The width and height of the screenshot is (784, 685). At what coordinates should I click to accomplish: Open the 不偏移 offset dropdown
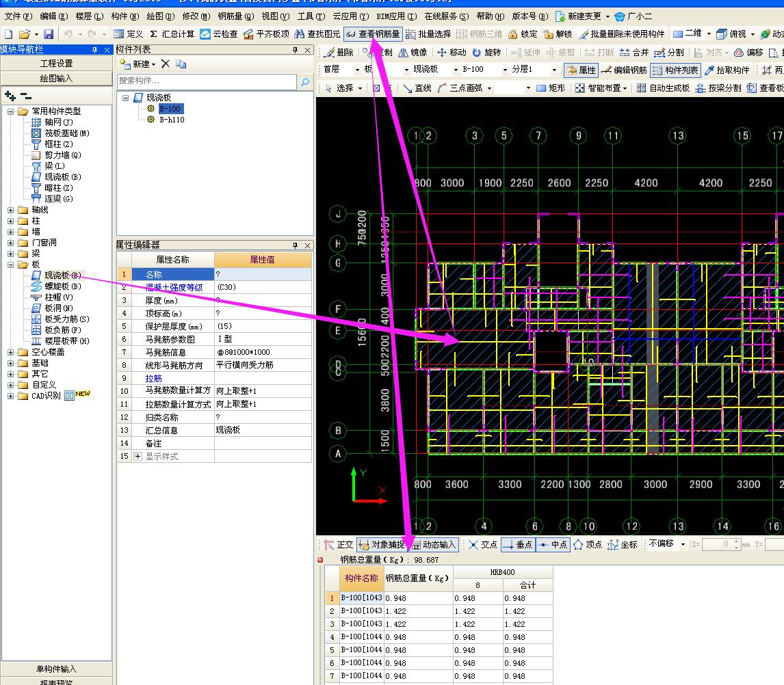683,545
